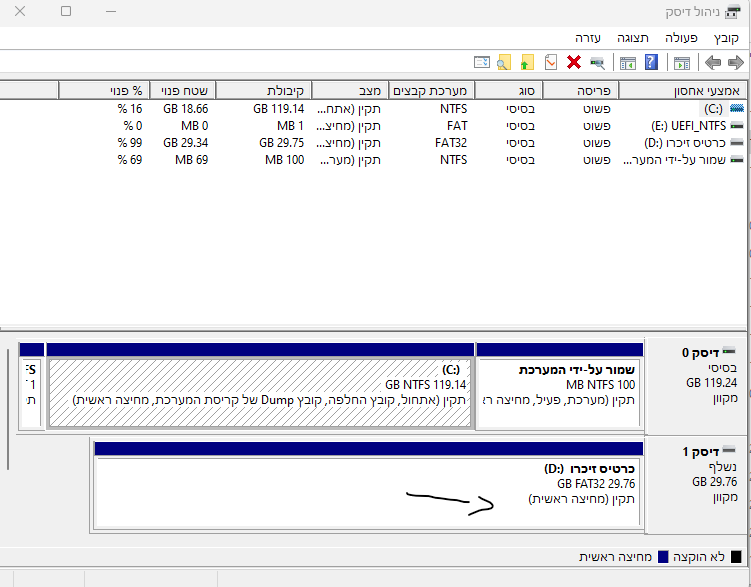Click the red X delete icon
751x587 pixels.
[574, 62]
